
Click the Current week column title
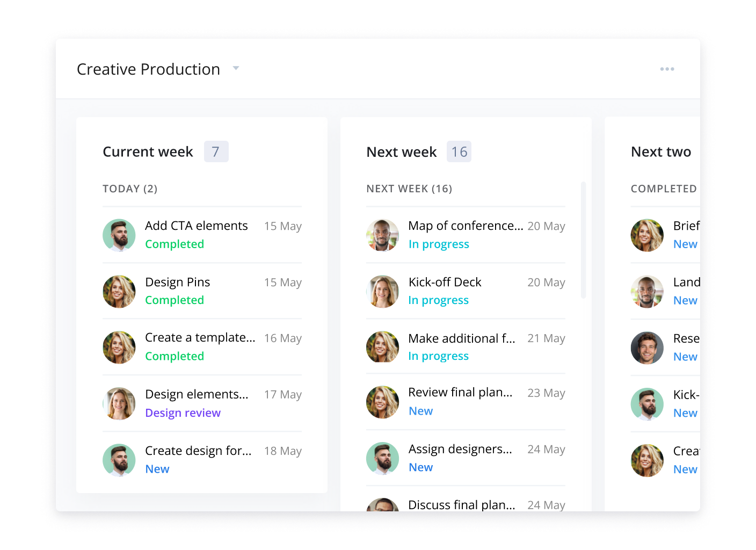point(148,152)
